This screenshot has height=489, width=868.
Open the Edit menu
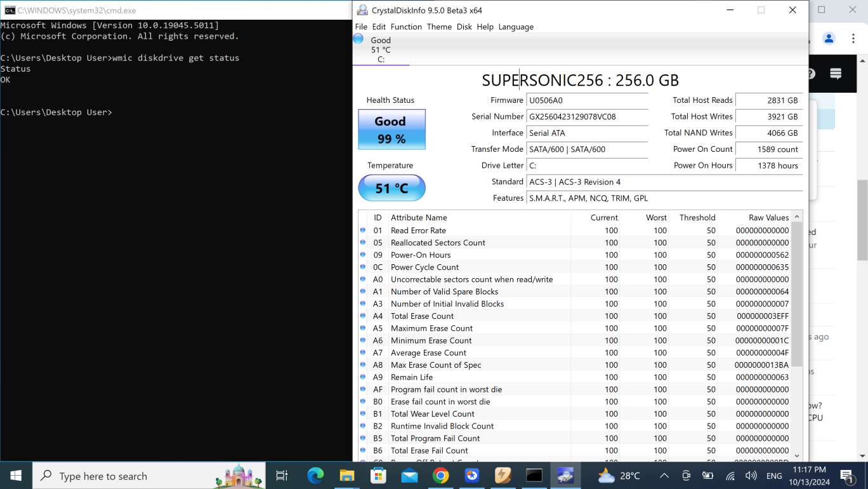point(379,27)
